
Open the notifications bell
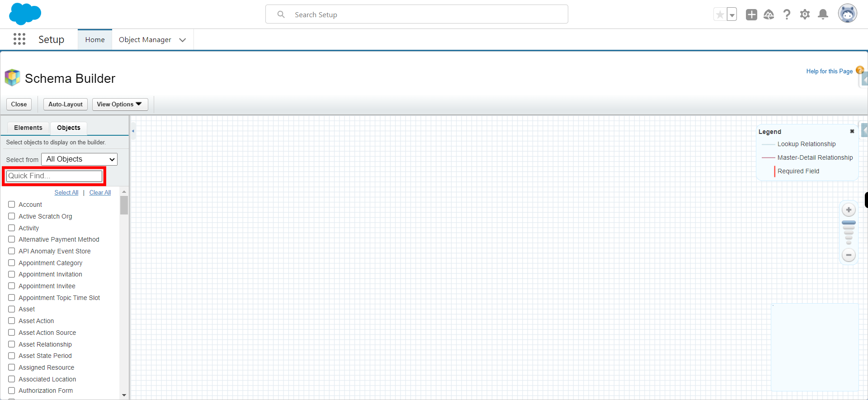click(x=823, y=14)
